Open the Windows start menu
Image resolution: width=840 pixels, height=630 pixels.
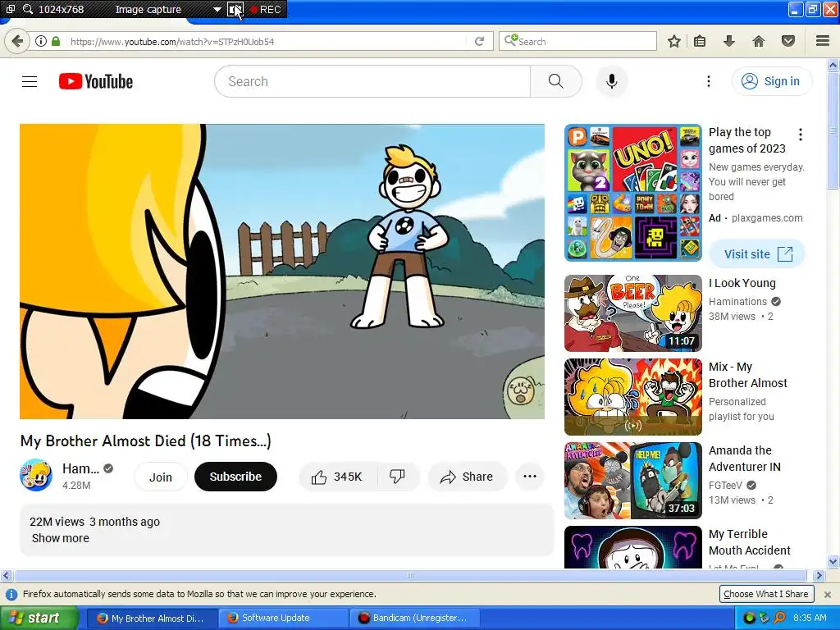click(38, 618)
